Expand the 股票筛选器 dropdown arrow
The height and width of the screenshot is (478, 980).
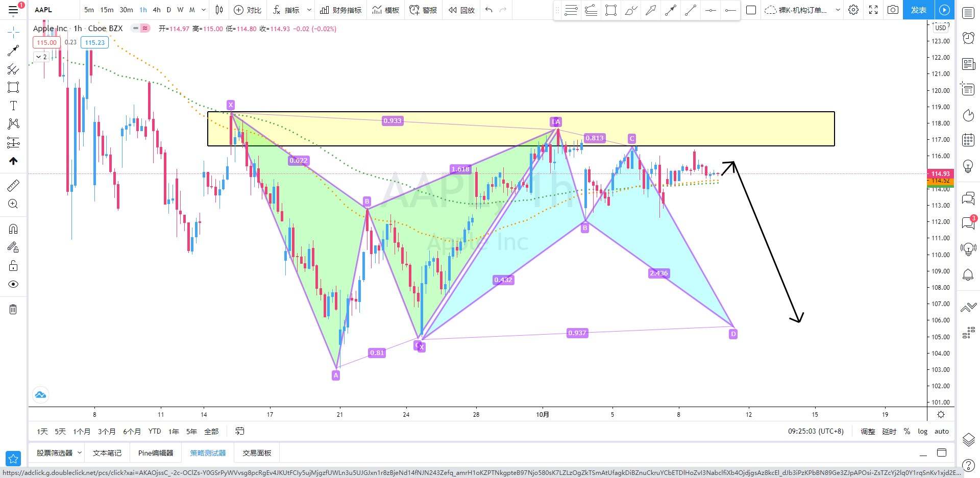80,452
